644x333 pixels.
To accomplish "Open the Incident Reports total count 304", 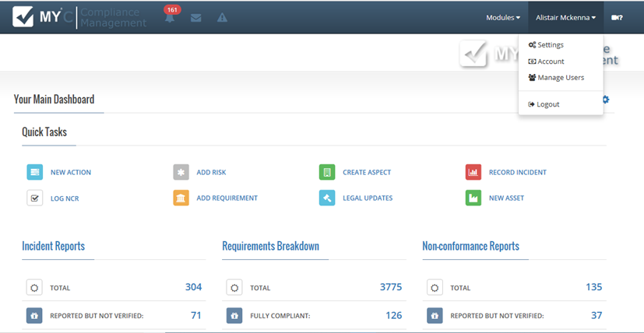I will coord(193,287).
